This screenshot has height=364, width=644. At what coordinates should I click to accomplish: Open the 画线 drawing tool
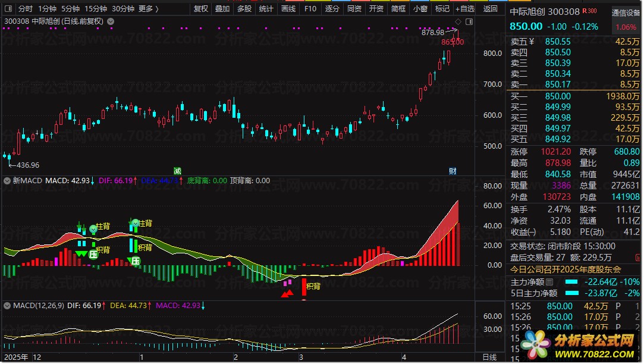coord(288,9)
